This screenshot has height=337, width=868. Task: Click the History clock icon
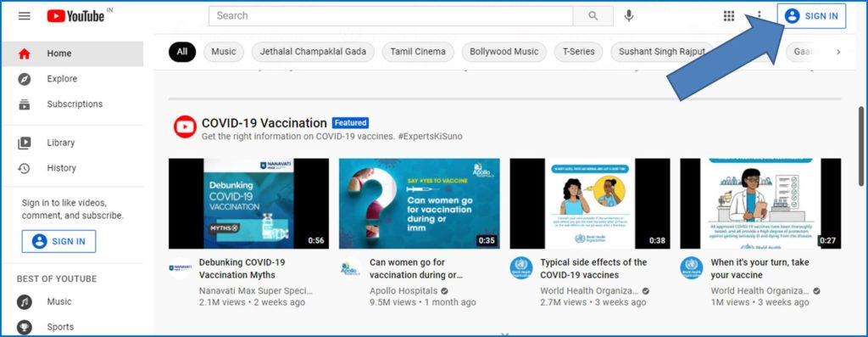coord(25,168)
